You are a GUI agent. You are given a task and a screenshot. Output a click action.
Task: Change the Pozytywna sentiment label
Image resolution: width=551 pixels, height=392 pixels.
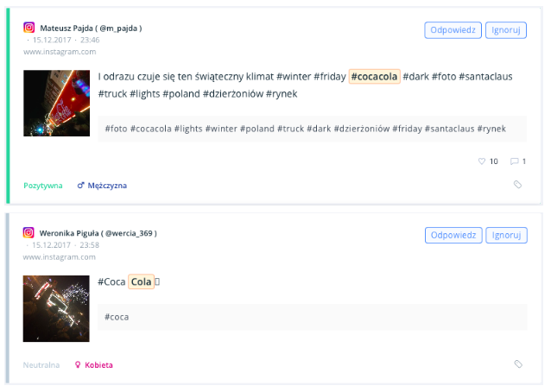tap(43, 186)
